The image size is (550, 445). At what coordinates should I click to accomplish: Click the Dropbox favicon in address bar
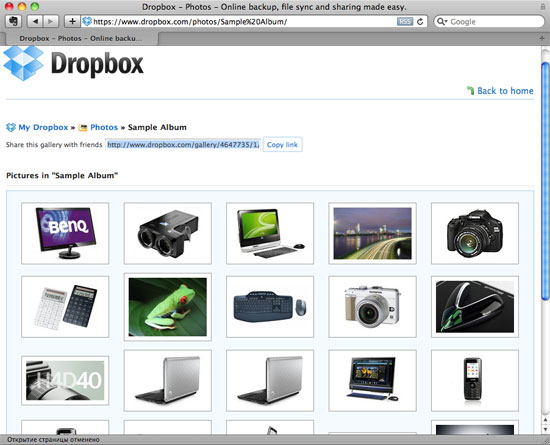87,21
